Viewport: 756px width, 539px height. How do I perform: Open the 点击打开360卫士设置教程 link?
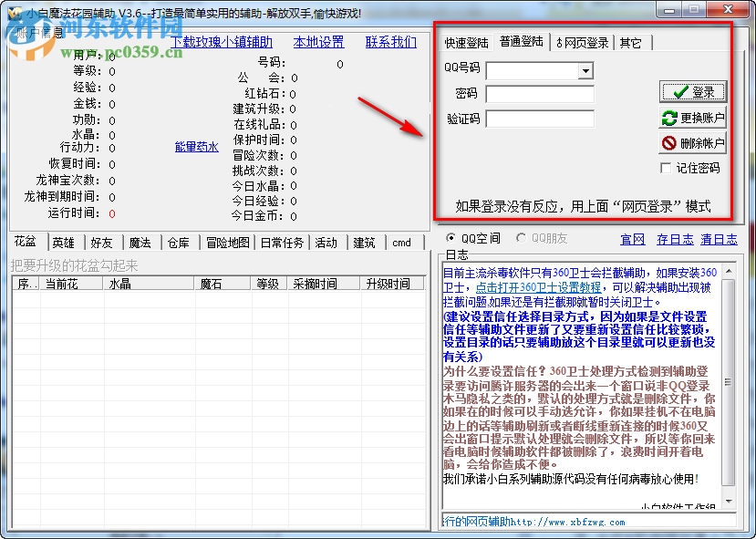[x=538, y=287]
